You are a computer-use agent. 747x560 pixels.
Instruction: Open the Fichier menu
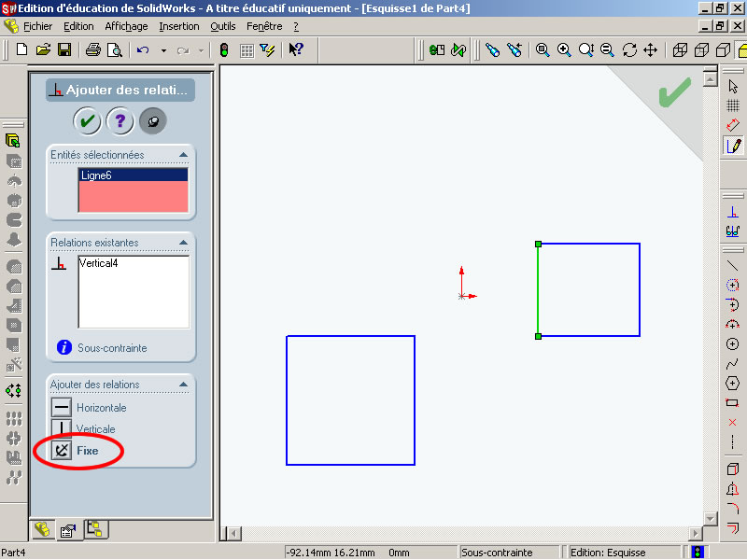(x=37, y=27)
